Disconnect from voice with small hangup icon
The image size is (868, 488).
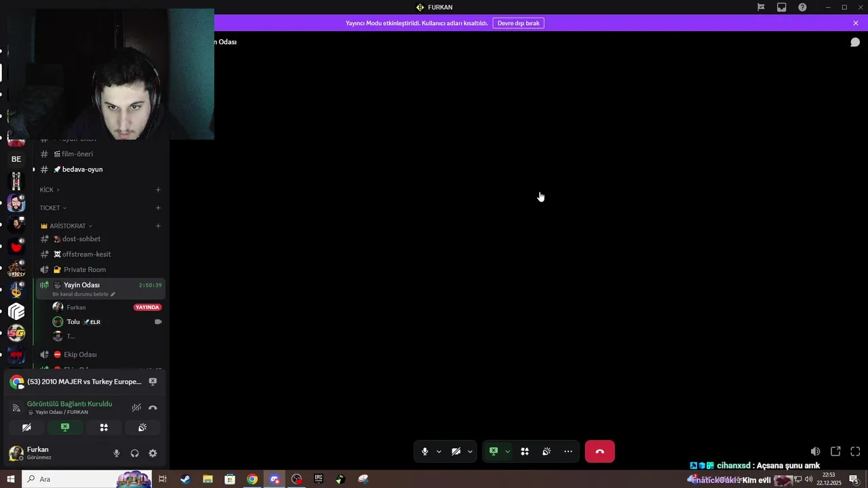153,407
